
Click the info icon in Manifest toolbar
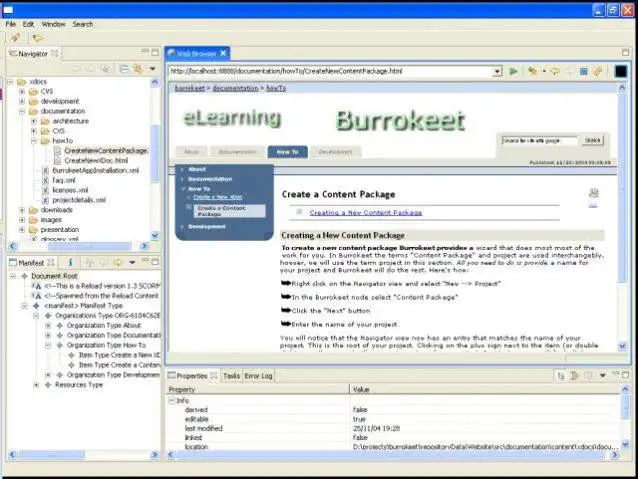(x=70, y=262)
